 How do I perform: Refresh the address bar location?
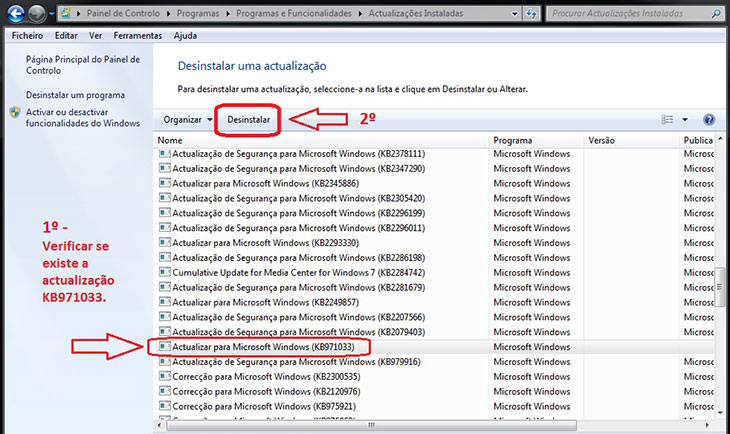pos(531,14)
